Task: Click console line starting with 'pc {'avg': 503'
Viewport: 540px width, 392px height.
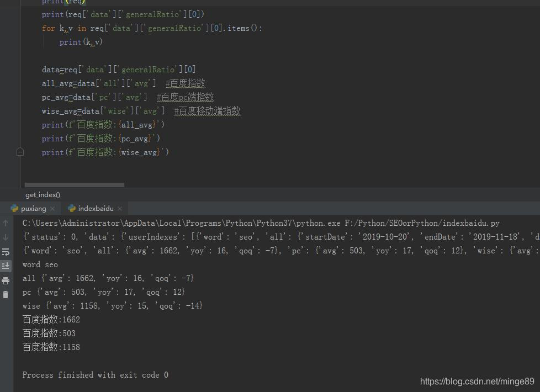Action: point(104,292)
